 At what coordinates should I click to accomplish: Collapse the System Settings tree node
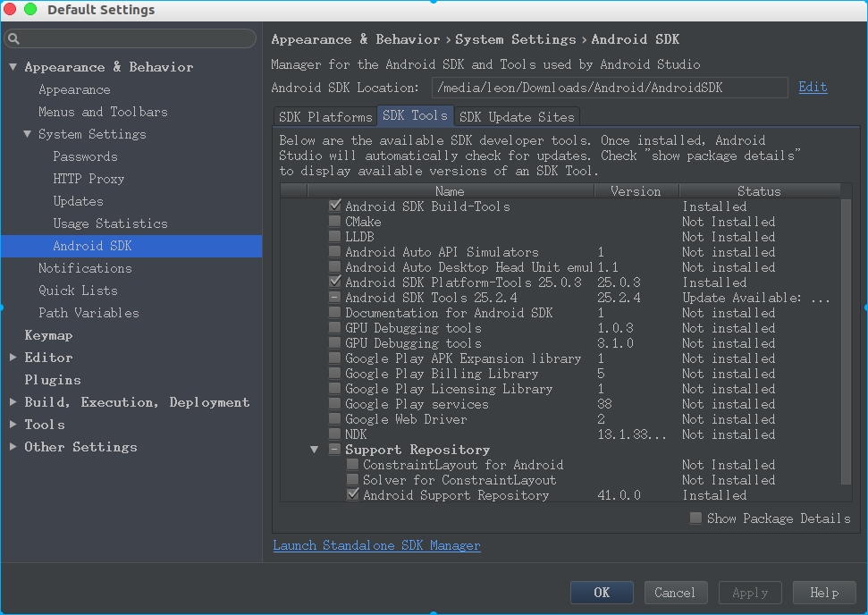(26, 134)
